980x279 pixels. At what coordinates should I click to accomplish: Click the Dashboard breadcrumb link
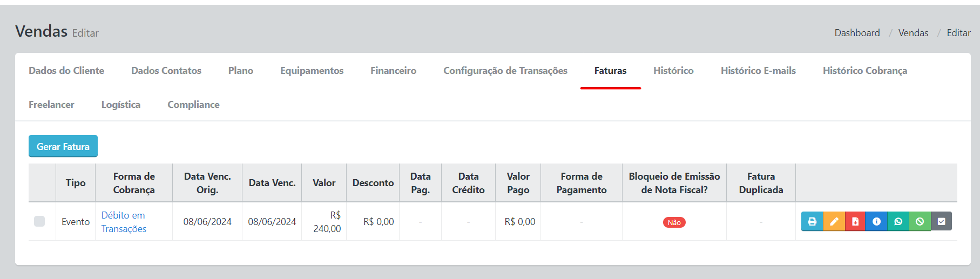857,33
